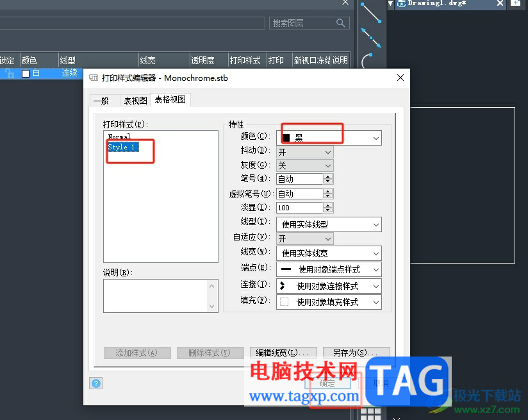Viewport: 528px width, 420px height.
Task: Increase 笔号 value with up stepper
Action: pos(327,176)
